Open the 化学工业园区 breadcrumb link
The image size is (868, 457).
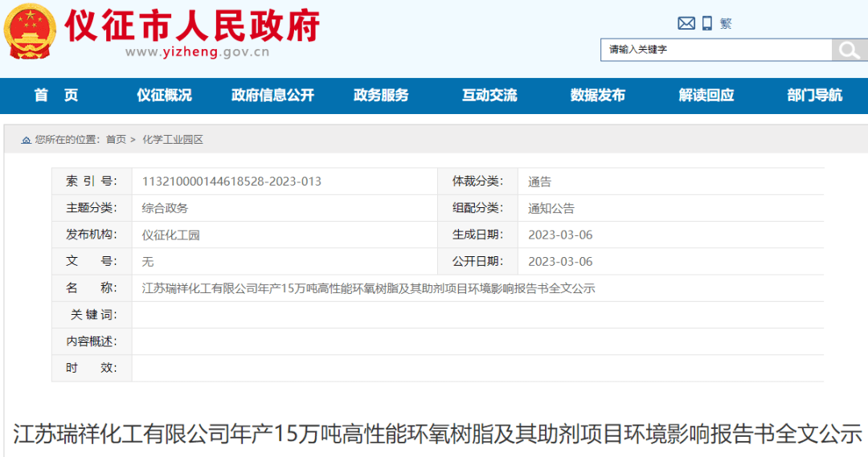(173, 140)
